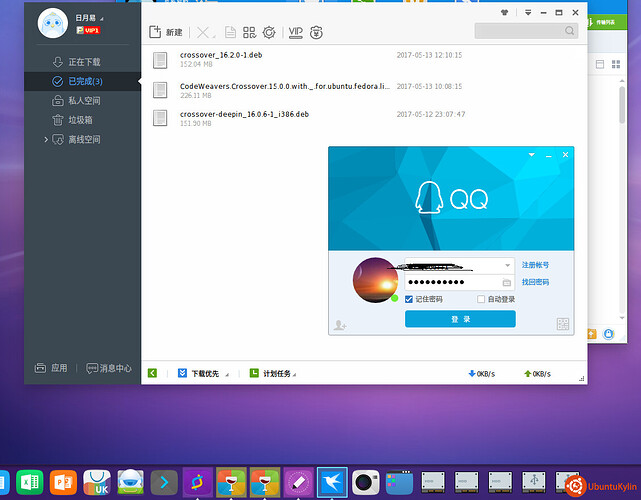Click the 应用 button in sidebar footer
This screenshot has height=500, width=641.
click(x=51, y=368)
